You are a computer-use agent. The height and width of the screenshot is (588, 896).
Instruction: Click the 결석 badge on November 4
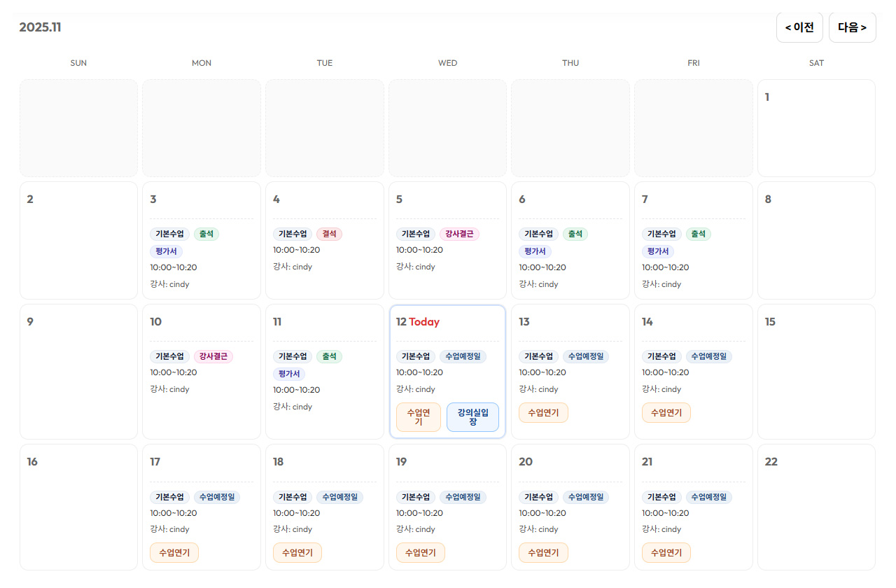[x=329, y=234]
